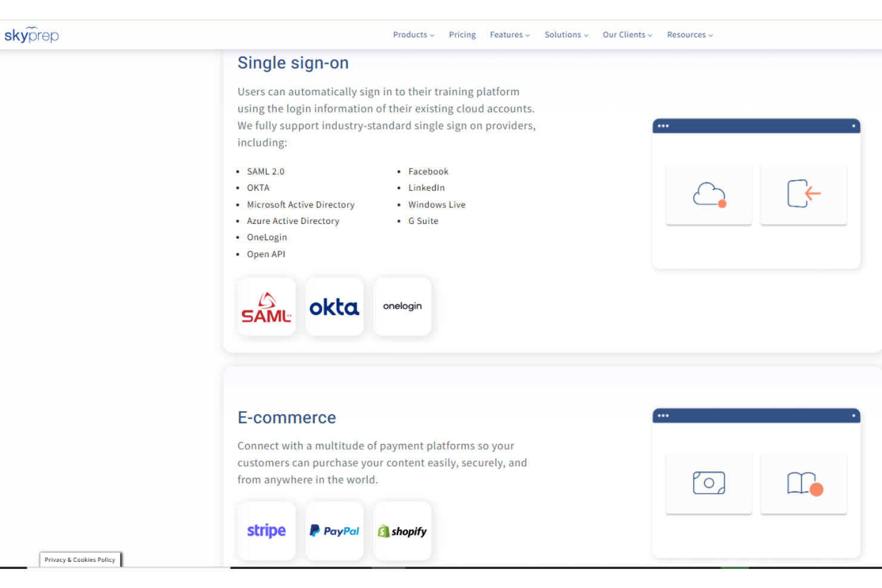Click the login arrow icon in the illustration
The width and height of the screenshot is (882, 588).
pyautogui.click(x=803, y=194)
